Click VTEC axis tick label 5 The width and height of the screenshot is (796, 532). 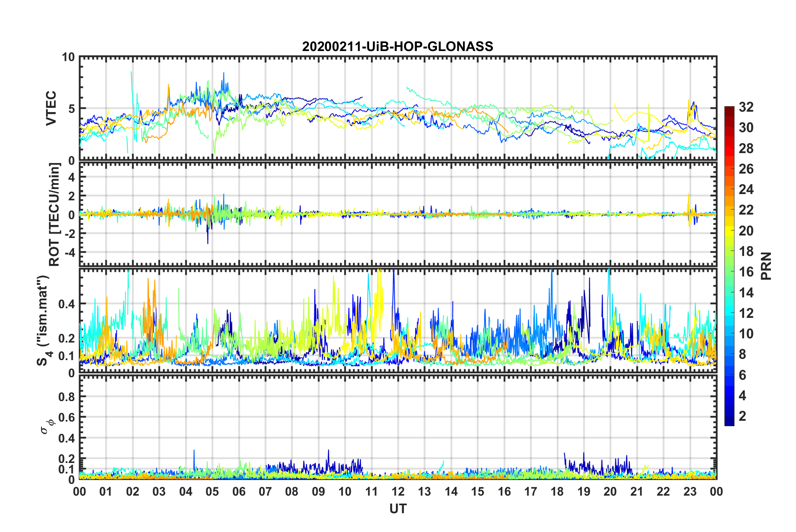tap(72, 109)
